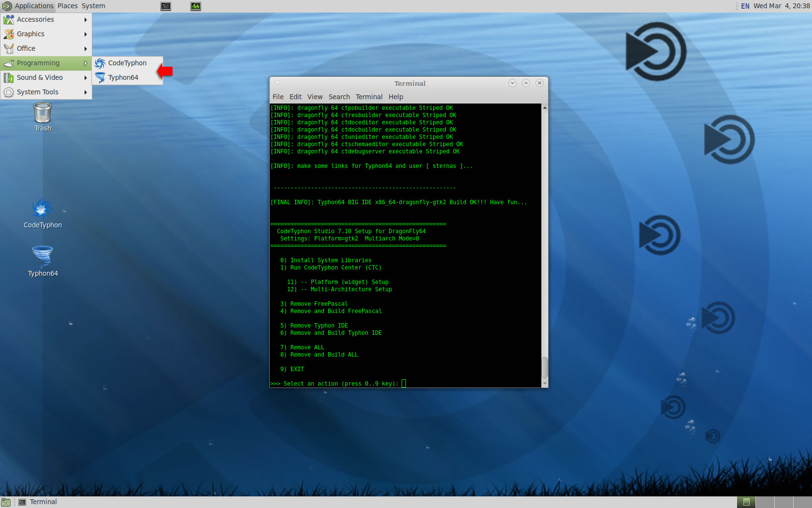
Task: Click the '[FINAL INFO]: Typhon64 BIG IDE' line
Action: click(x=399, y=202)
